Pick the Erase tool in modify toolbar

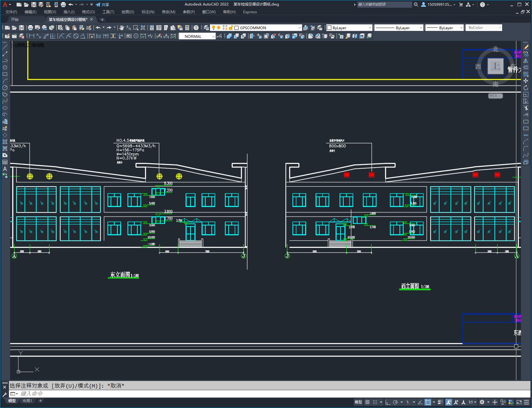click(526, 47)
